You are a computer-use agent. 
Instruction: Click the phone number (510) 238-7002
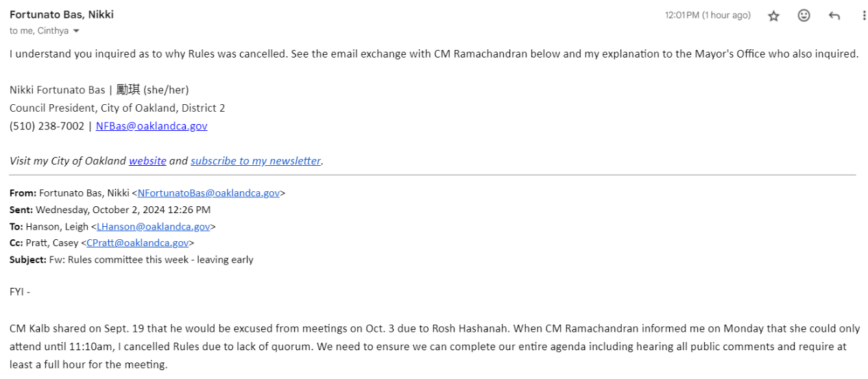tap(47, 126)
